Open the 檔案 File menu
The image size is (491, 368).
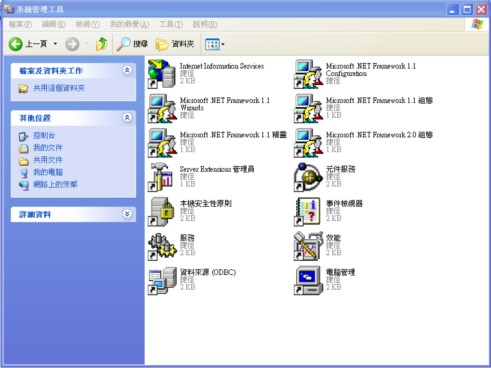click(20, 24)
